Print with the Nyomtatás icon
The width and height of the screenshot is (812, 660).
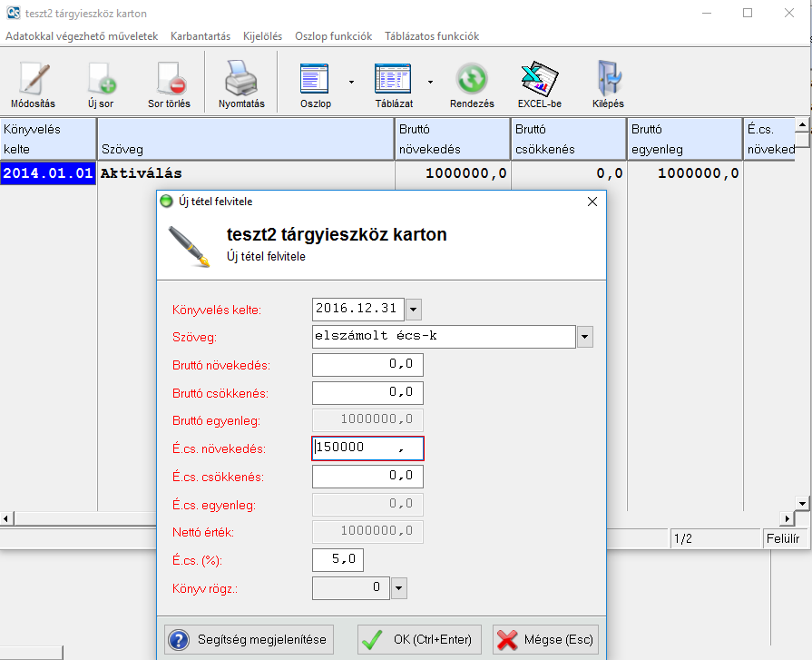tap(241, 83)
